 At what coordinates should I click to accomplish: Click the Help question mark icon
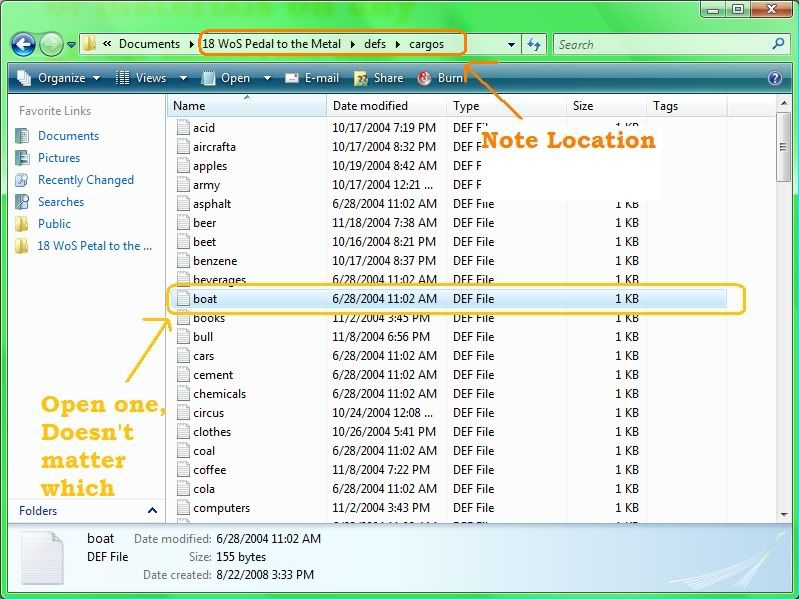click(774, 78)
